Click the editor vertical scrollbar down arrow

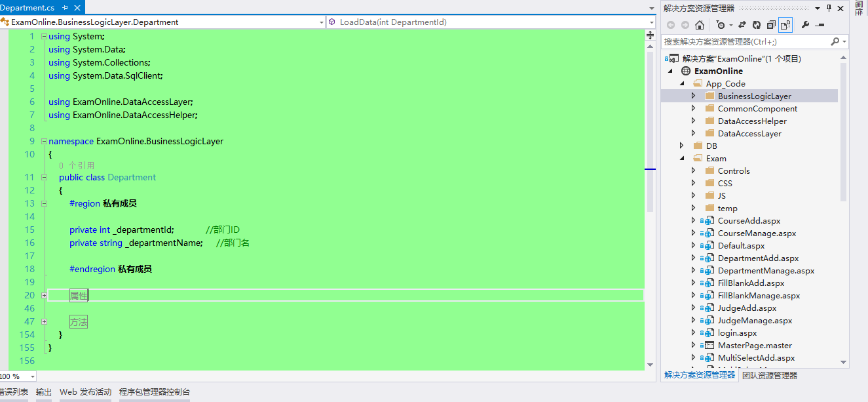[x=650, y=364]
